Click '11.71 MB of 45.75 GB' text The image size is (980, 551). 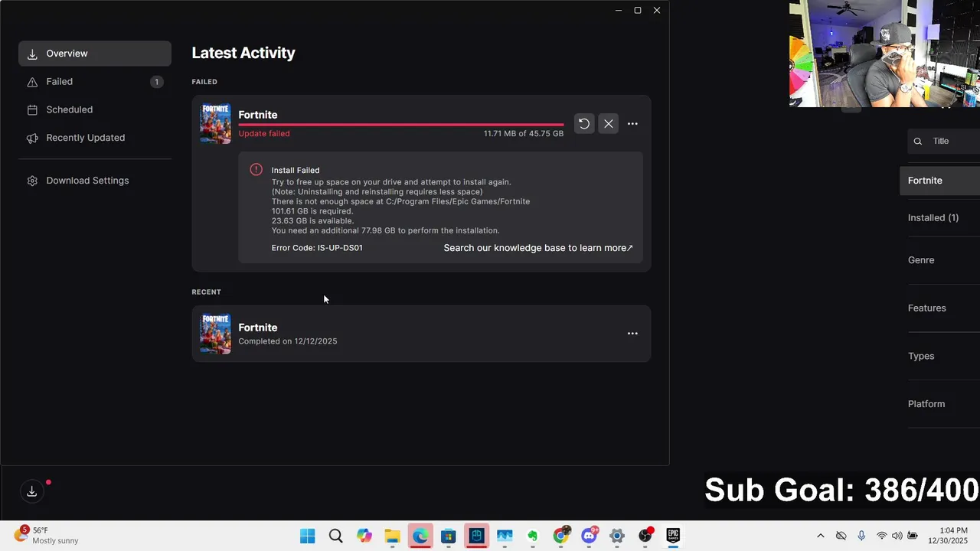click(524, 133)
